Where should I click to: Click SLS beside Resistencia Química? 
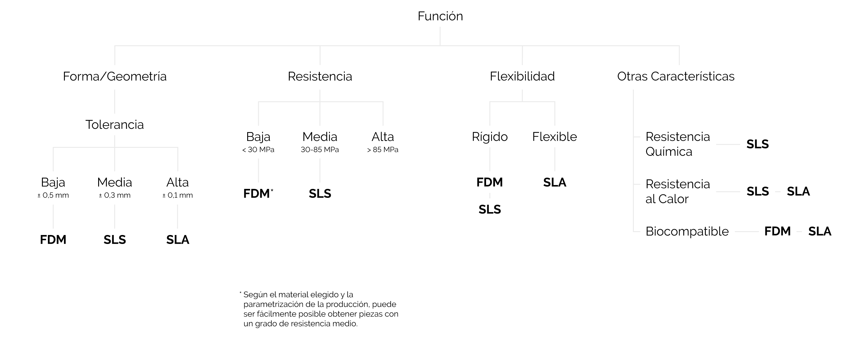[x=757, y=144]
